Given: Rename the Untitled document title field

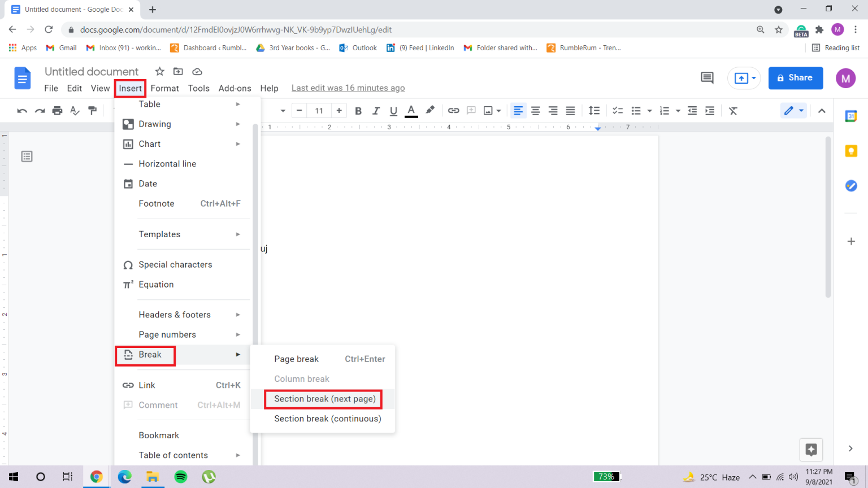Looking at the screenshot, I should coord(92,71).
